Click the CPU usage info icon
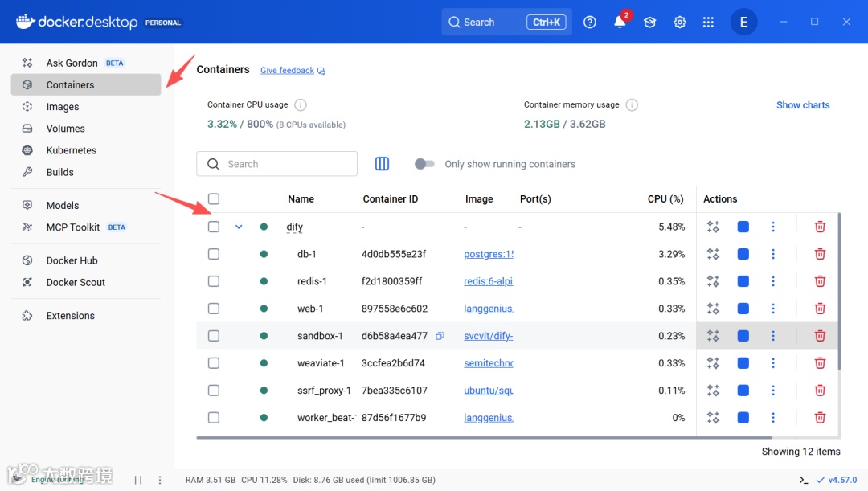This screenshot has height=491, width=868. tap(300, 104)
